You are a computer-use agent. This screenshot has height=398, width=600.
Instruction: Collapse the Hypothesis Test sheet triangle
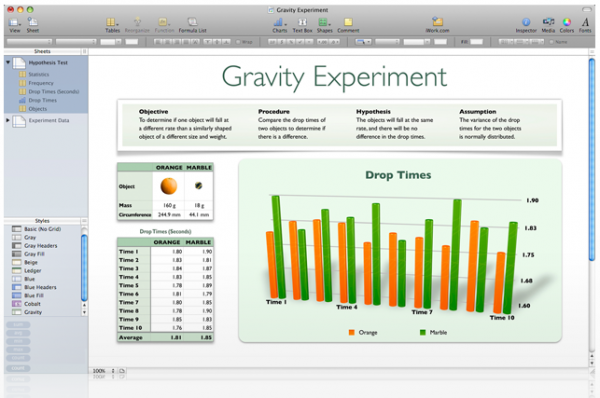point(8,62)
